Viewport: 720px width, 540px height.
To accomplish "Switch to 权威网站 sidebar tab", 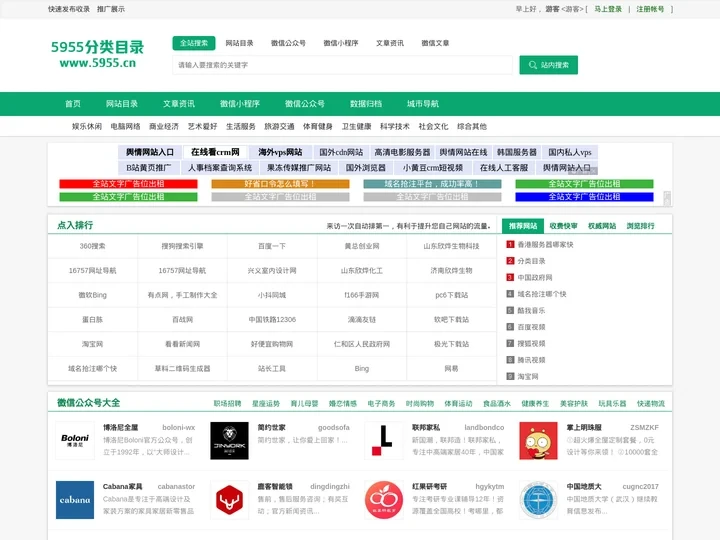I will [x=602, y=225].
